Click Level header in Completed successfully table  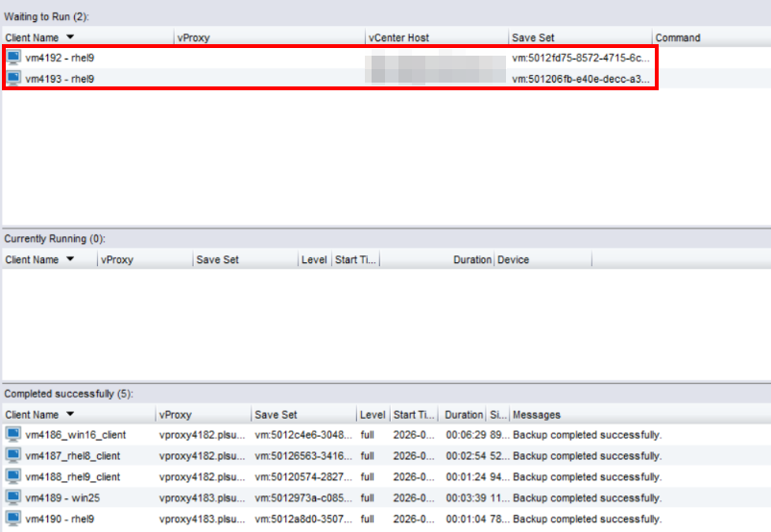(x=373, y=415)
